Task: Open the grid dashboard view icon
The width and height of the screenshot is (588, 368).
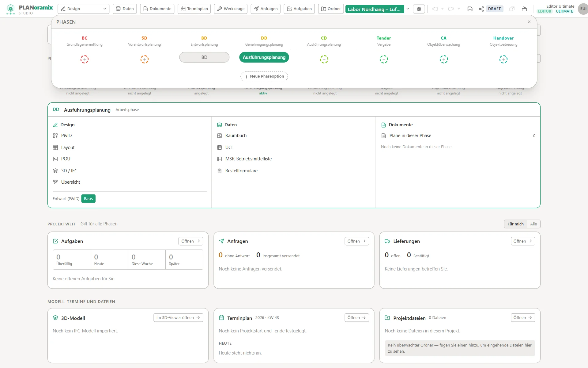Action: point(419,9)
